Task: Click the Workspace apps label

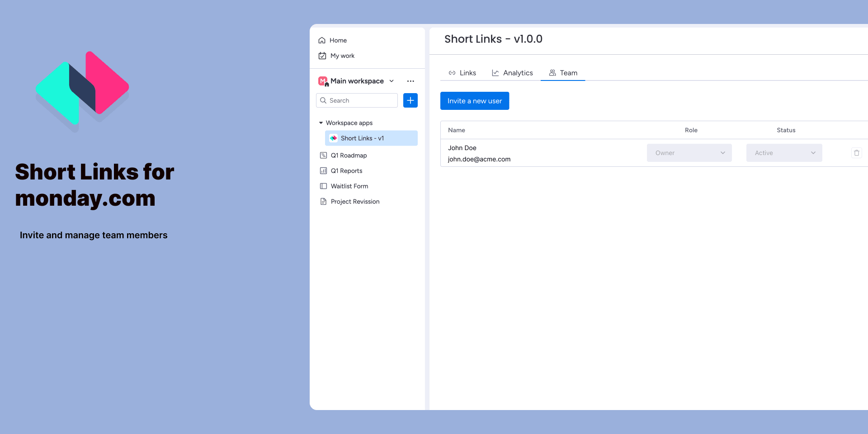Action: (349, 123)
